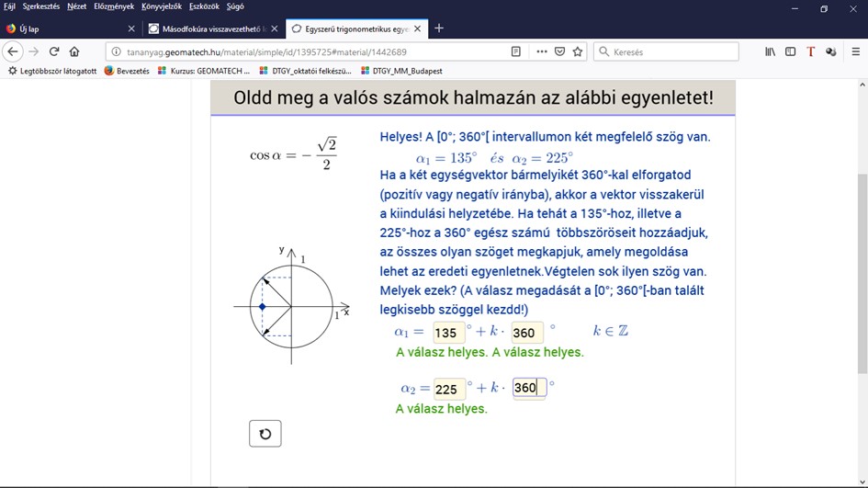The width and height of the screenshot is (868, 488).
Task: Close the 'Másodfokúra visszavezethető' tab
Action: pyautogui.click(x=274, y=28)
